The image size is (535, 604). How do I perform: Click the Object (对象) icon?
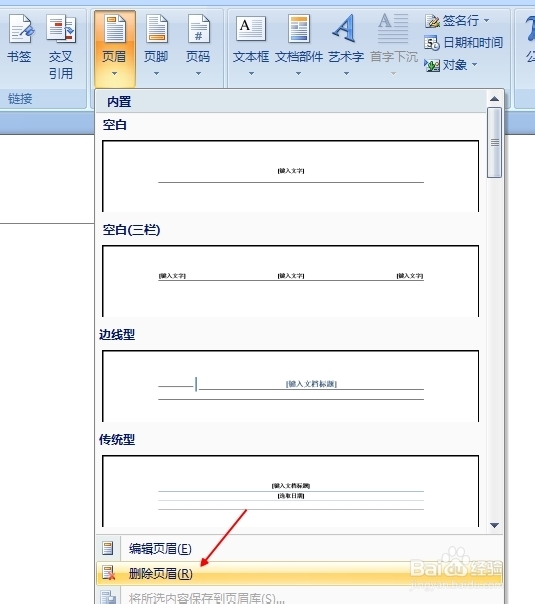coord(432,65)
